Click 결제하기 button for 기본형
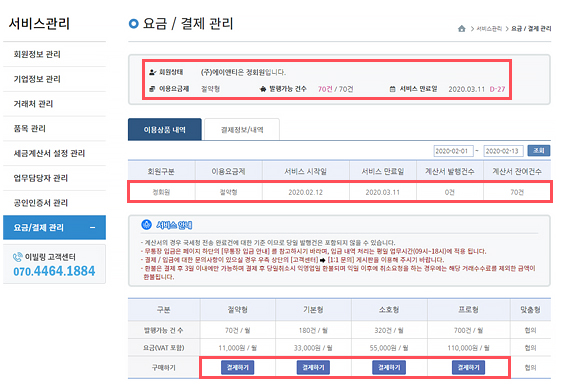This screenshot has width=563, height=390. (x=313, y=367)
